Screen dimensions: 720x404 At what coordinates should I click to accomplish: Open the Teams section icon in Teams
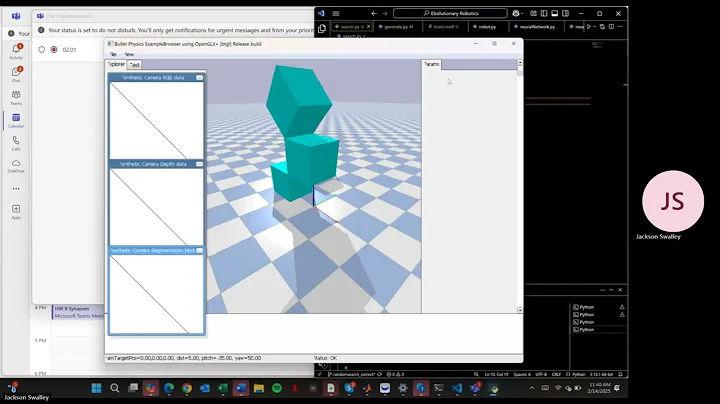(x=16, y=97)
